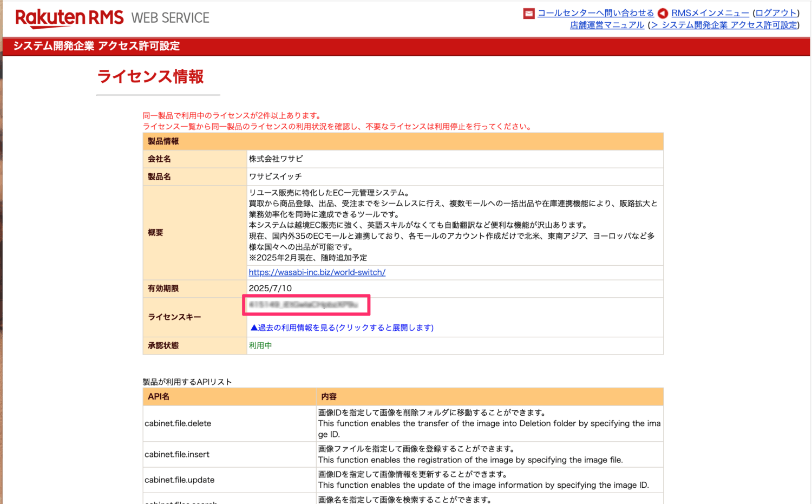Click the cabinet.file.update API name
This screenshot has width=812, height=504.
click(x=180, y=480)
